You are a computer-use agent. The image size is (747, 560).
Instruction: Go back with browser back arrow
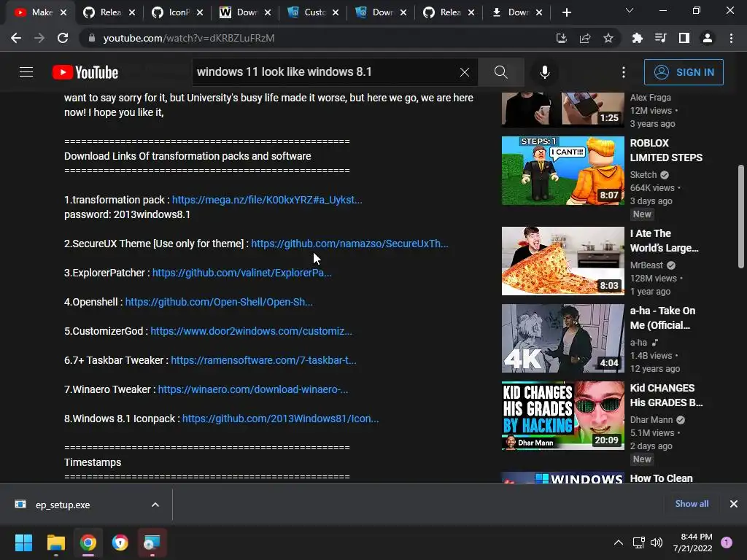pyautogui.click(x=16, y=38)
